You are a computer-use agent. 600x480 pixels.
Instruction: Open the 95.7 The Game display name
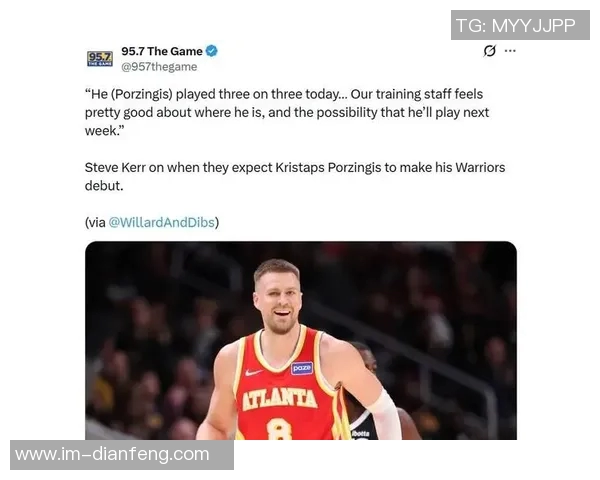coord(162,51)
